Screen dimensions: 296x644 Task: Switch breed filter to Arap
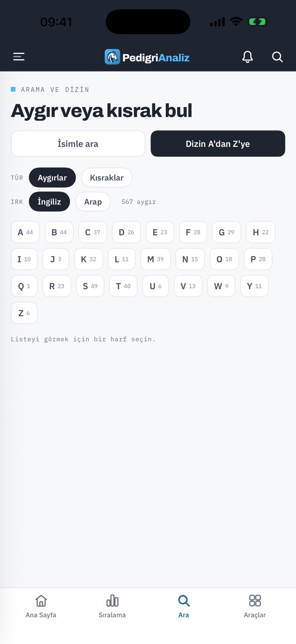[93, 202]
